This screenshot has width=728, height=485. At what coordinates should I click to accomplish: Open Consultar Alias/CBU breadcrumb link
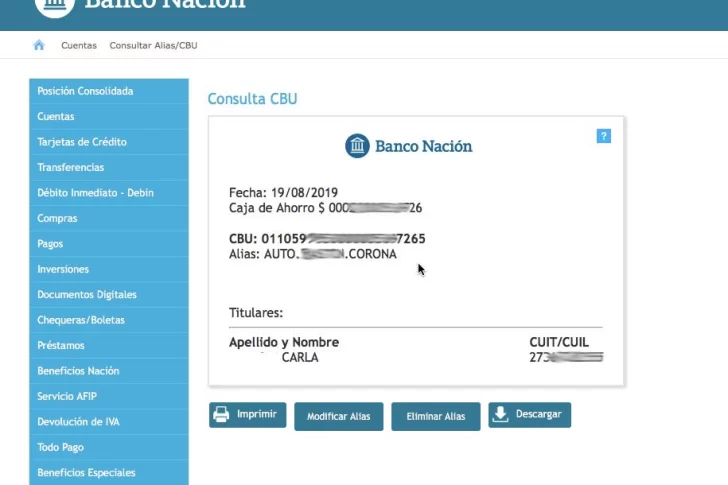(x=153, y=45)
